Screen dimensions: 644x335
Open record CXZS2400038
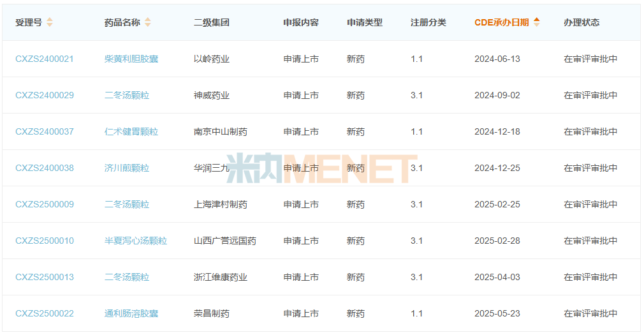click(x=45, y=168)
